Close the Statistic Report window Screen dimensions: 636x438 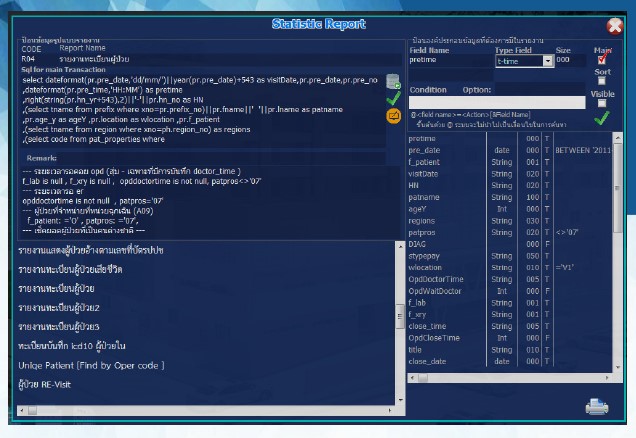pyautogui.click(x=615, y=27)
